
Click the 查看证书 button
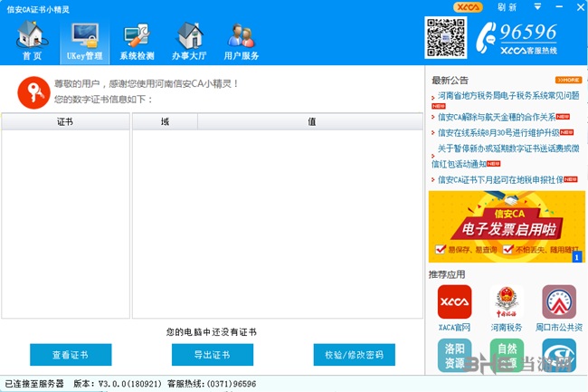pos(71,355)
